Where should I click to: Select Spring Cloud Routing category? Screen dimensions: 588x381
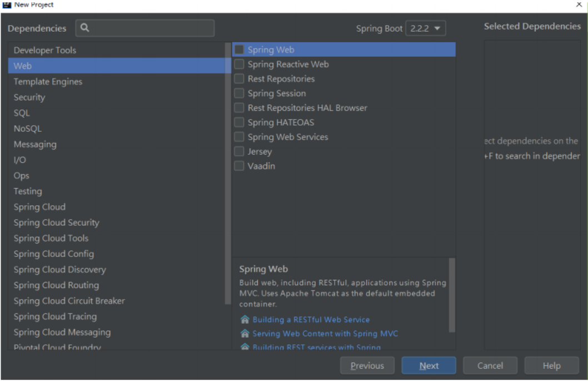pos(117,285)
